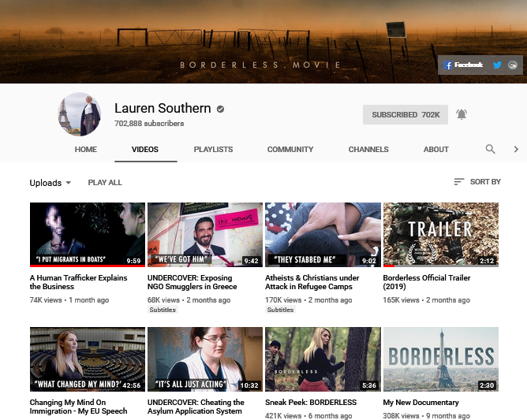This screenshot has height=420, width=527.
Task: Switch to the About tab
Action: pos(436,150)
